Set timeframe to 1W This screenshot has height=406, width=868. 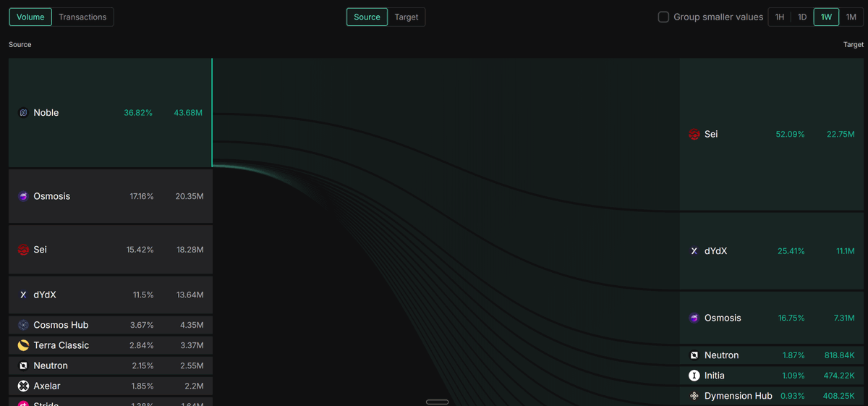(826, 17)
